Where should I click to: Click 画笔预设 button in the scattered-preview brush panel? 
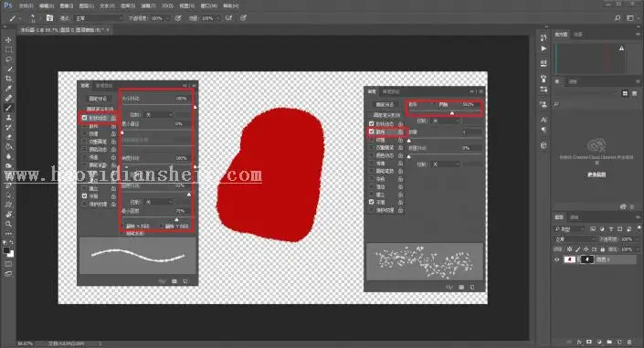(385, 104)
